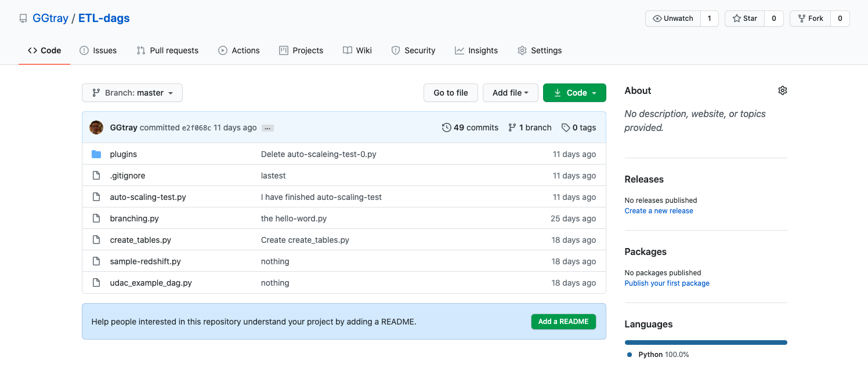Open branching.py
The height and width of the screenshot is (368, 868).
pyautogui.click(x=135, y=218)
